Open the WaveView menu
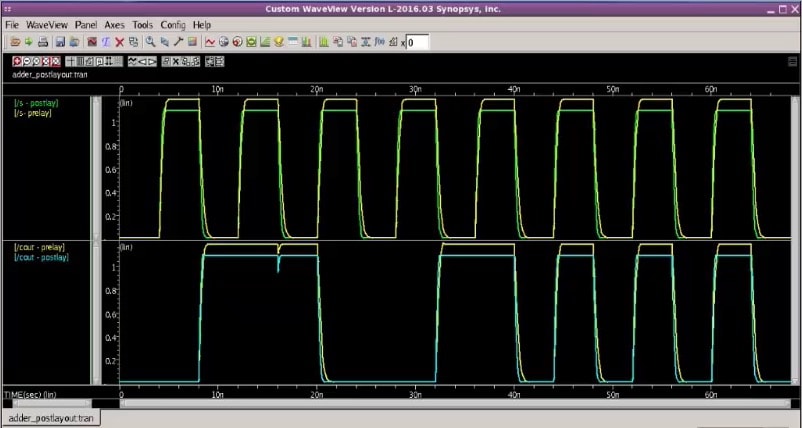Viewport: 802px width, 428px height. tap(47, 24)
